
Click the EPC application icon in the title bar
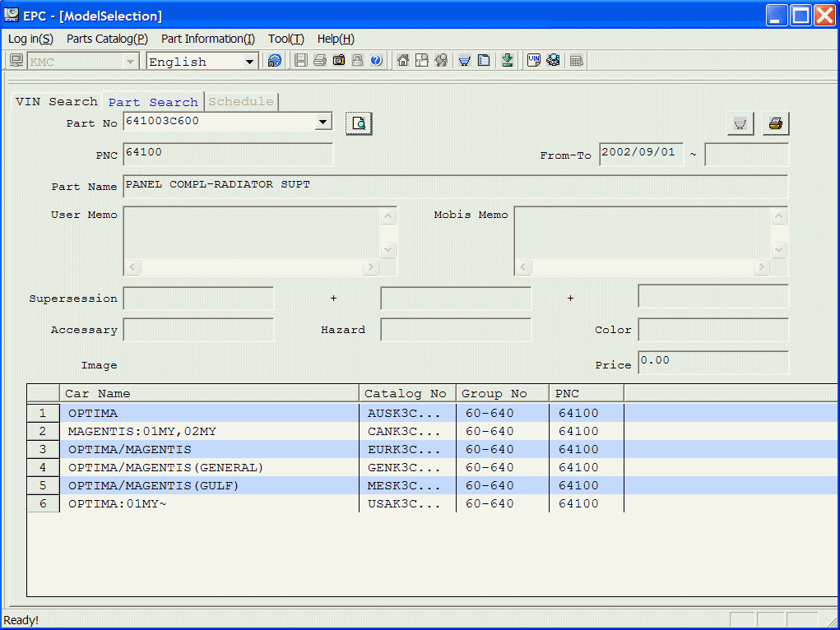click(x=11, y=15)
